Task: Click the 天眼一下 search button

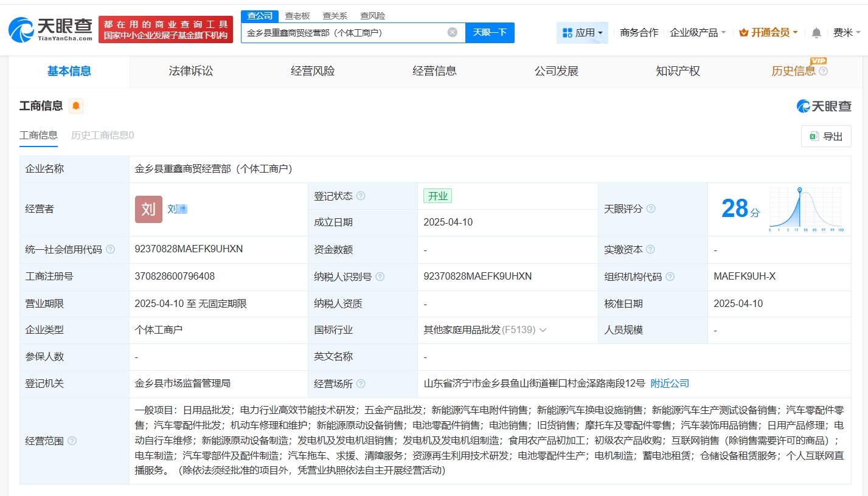Action: tap(490, 33)
